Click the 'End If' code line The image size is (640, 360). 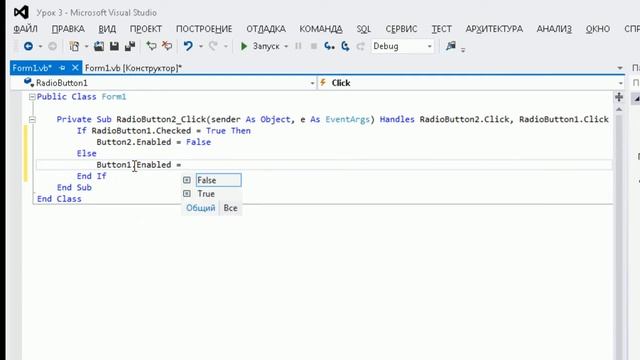pos(91,176)
